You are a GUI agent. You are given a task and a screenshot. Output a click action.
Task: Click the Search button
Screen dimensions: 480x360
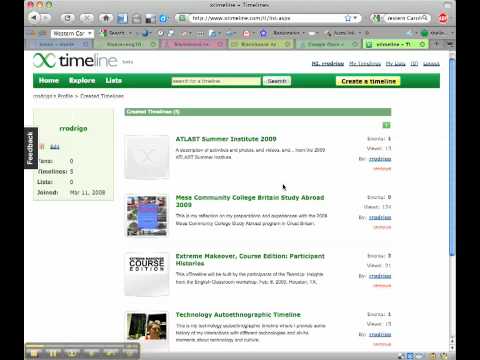(277, 81)
